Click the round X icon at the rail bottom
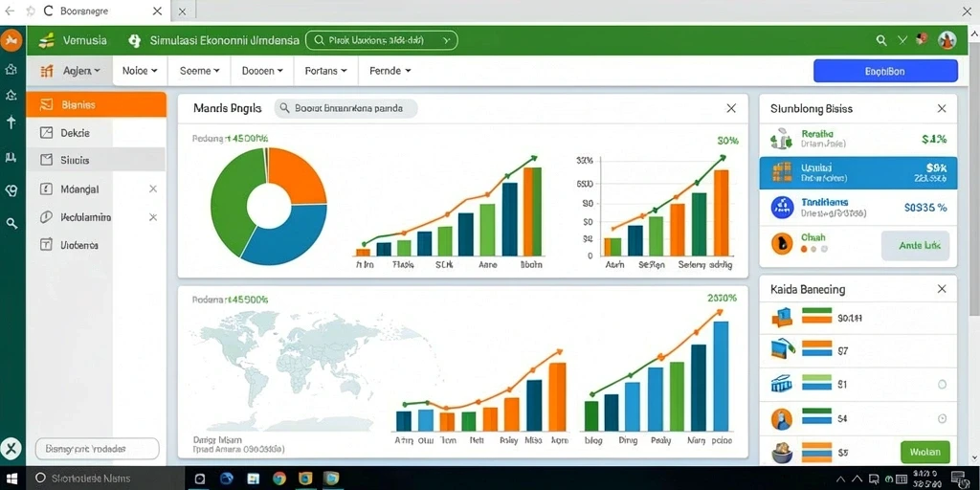 [x=11, y=448]
